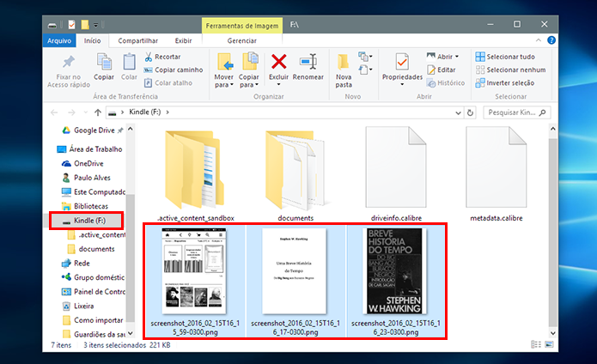Click the Ferramentas de Imagem contextual tab
The width and height of the screenshot is (597, 364).
242,26
